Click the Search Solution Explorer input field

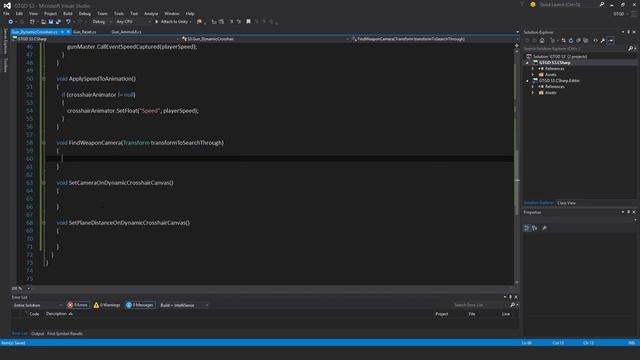pyautogui.click(x=576, y=49)
